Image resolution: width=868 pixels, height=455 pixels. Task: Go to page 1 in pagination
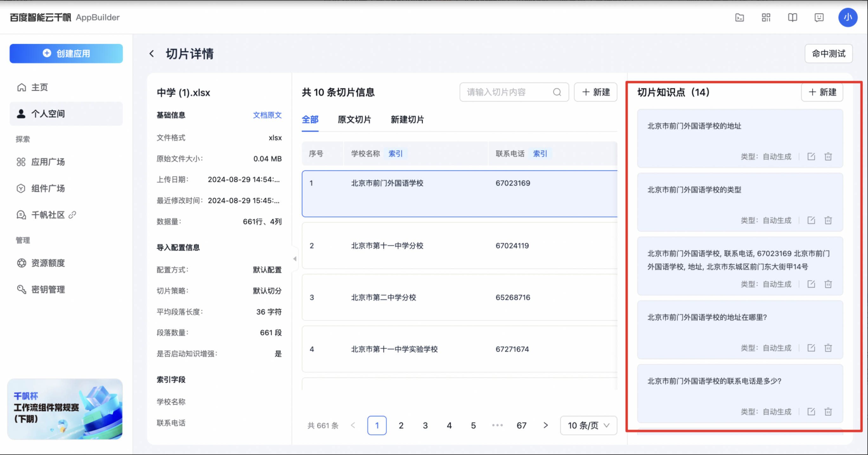[x=377, y=425]
